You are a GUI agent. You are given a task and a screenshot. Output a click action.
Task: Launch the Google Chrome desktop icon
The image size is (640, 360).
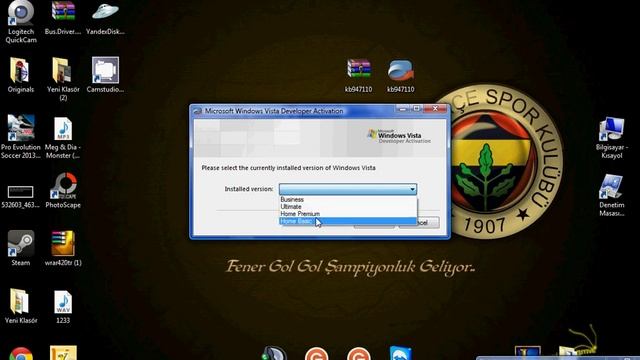tap(21, 354)
